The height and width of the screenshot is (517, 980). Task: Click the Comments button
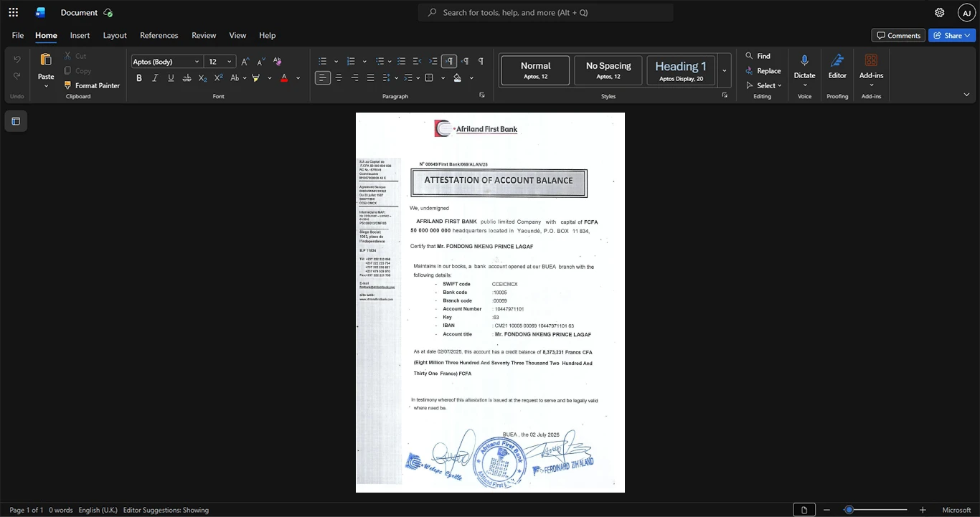point(898,35)
